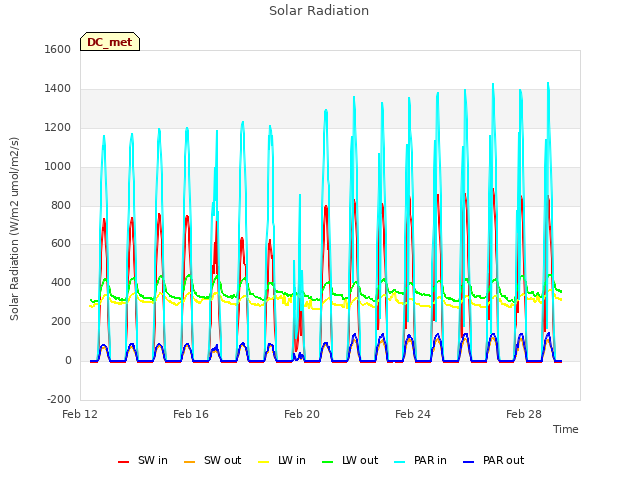Click the SW in legend label
The image size is (640, 480).
[153, 460]
